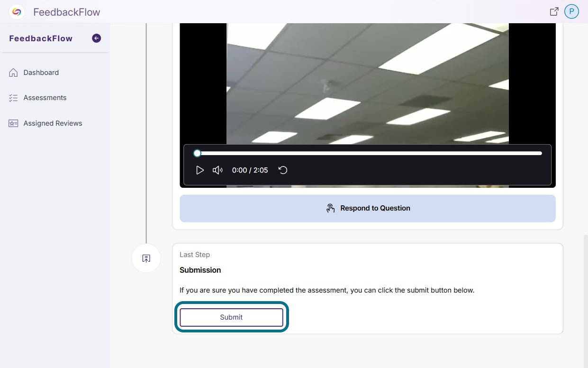588x368 pixels.
Task: Click the submission step upload icon
Action: pyautogui.click(x=146, y=258)
